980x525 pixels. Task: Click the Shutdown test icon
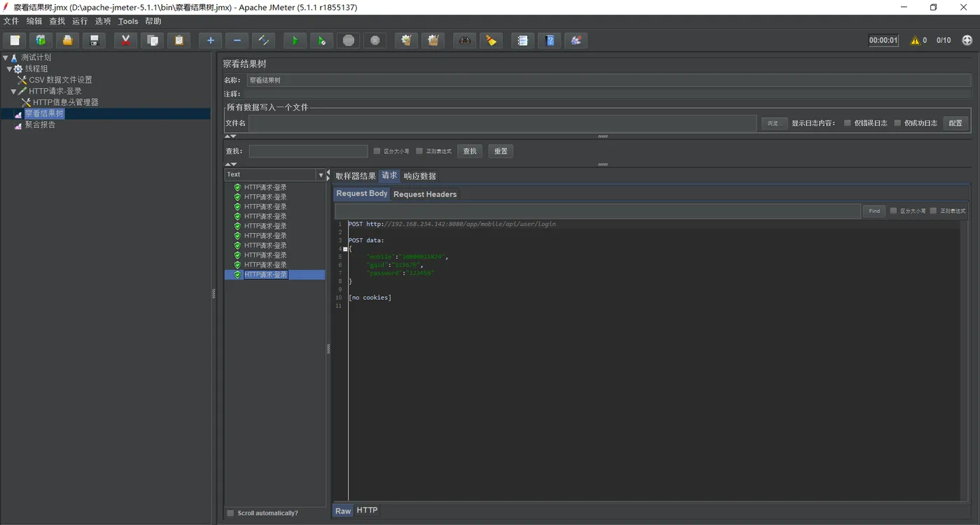click(x=374, y=41)
